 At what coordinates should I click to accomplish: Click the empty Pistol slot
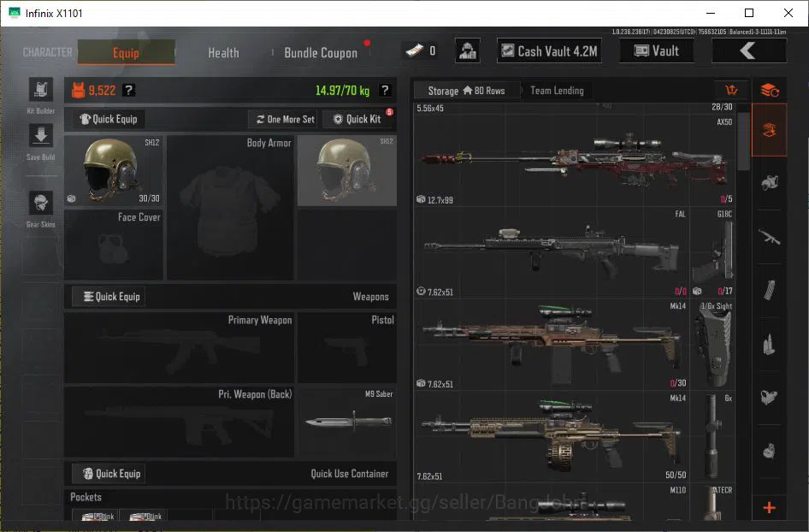[x=347, y=348]
